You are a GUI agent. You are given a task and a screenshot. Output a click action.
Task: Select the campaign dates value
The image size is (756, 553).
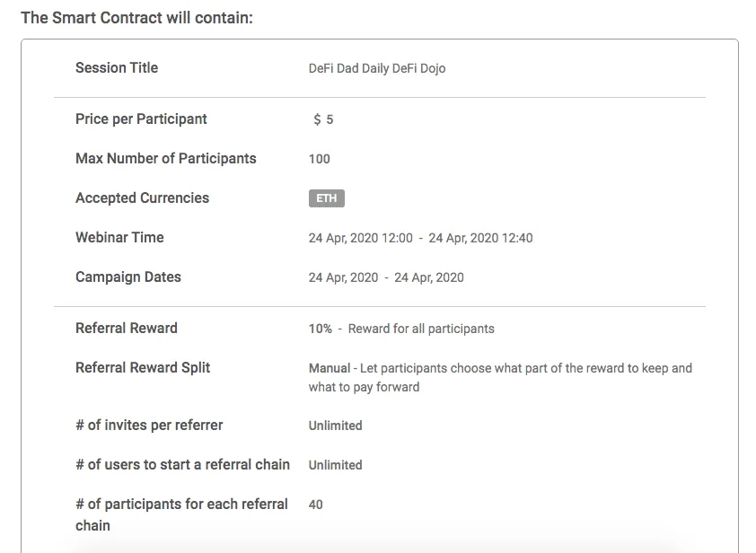click(x=386, y=277)
